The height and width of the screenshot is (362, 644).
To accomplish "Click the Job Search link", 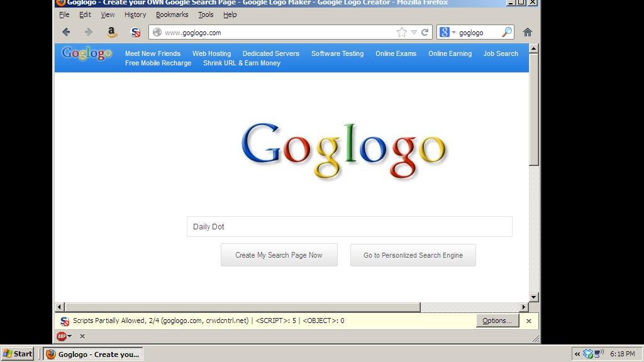I will [x=501, y=54].
